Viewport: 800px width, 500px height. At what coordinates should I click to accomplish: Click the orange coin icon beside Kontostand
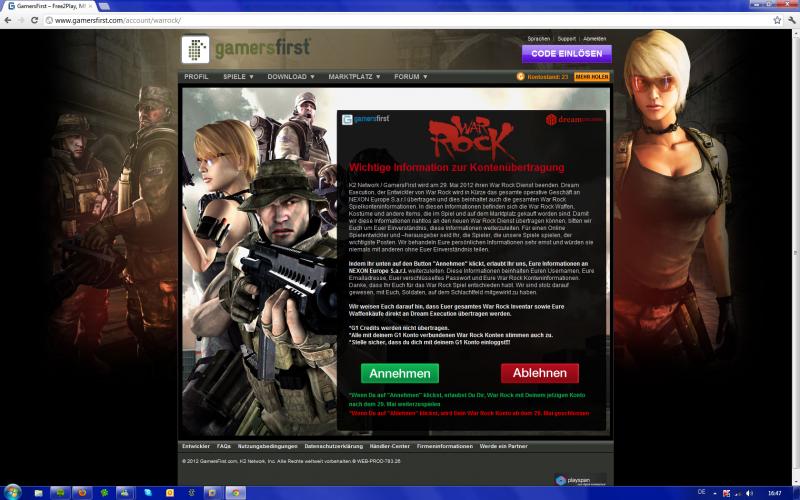[x=520, y=76]
